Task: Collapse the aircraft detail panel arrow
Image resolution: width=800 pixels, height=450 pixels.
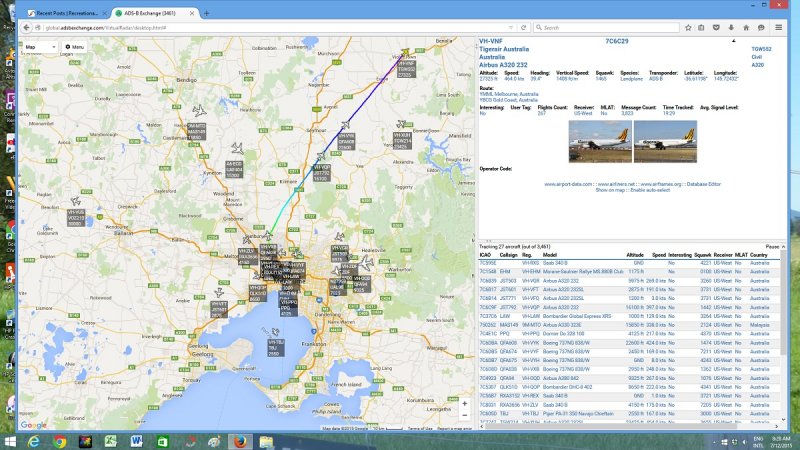Action: [734, 41]
